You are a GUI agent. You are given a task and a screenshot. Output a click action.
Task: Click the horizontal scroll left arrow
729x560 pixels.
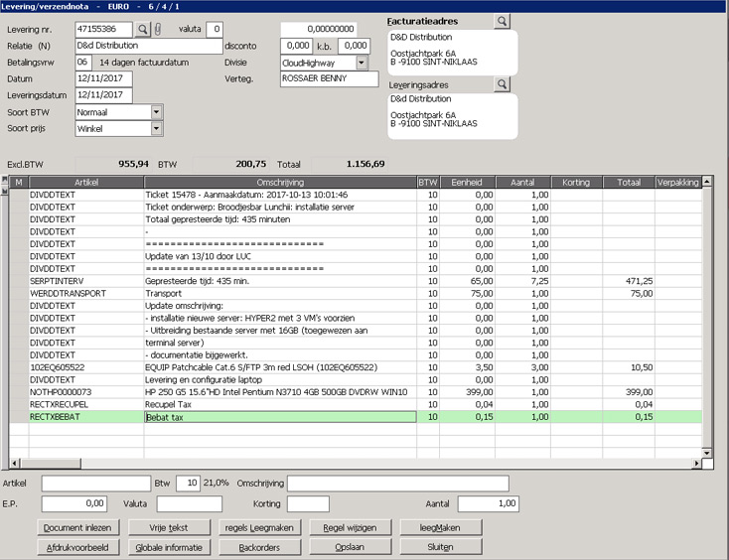pyautogui.click(x=15, y=464)
